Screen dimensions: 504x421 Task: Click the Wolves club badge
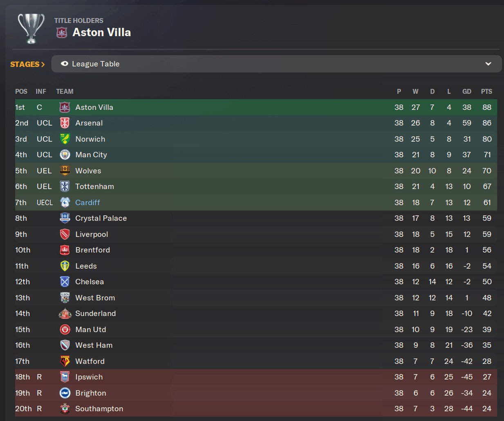pyautogui.click(x=65, y=171)
